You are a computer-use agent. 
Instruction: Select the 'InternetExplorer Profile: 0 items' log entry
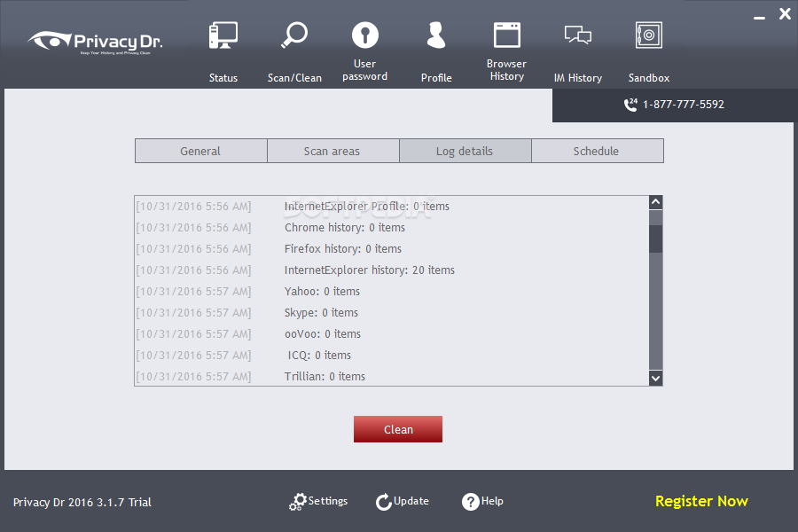(x=366, y=207)
